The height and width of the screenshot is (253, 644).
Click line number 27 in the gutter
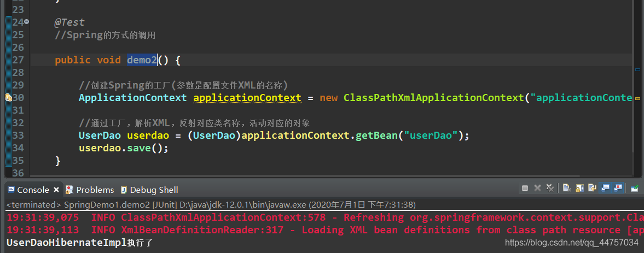18,60
